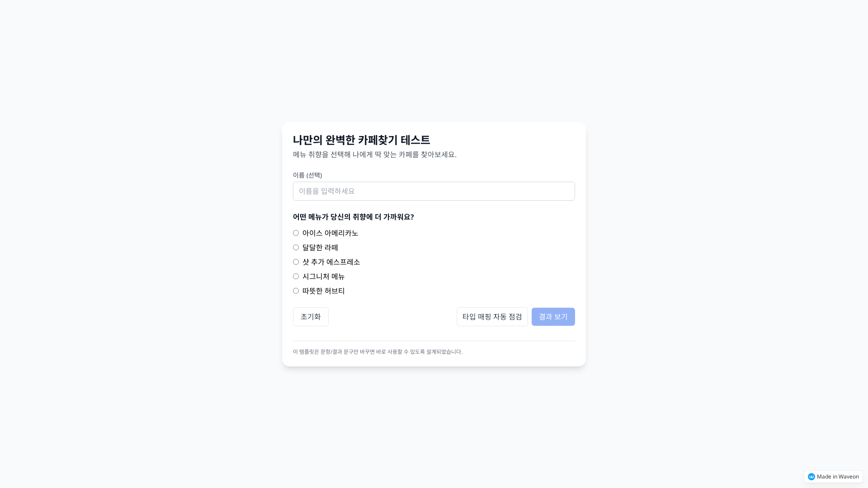This screenshot has height=488, width=868.
Task: Click the 달달한 라떼 label text
Action: [x=320, y=247]
